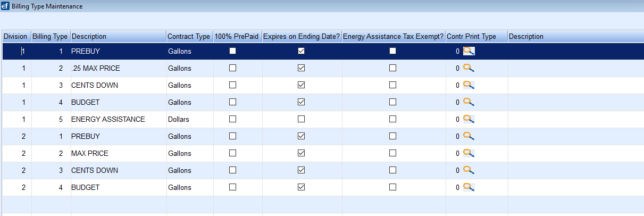This screenshot has width=644, height=216.
Task: Click the Expires on Ending Date? header
Action: pyautogui.click(x=302, y=37)
